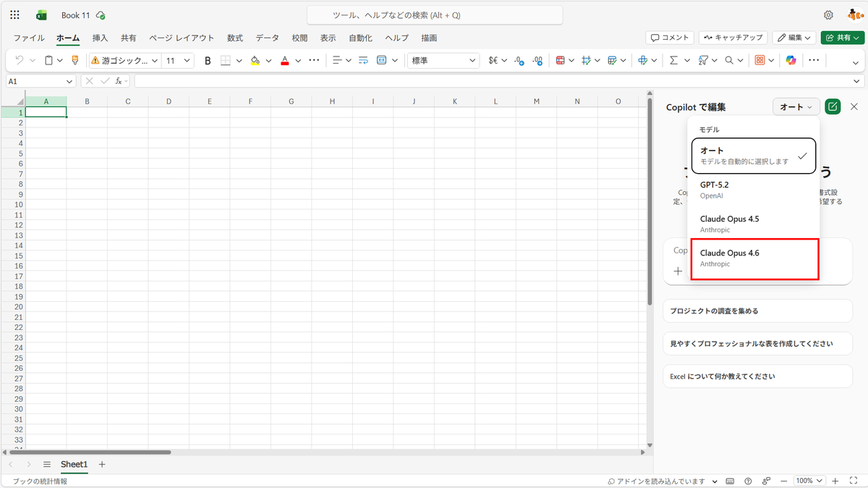Screen dimensions: 868x488
Task: Open the all sheets list icon
Action: point(47,464)
